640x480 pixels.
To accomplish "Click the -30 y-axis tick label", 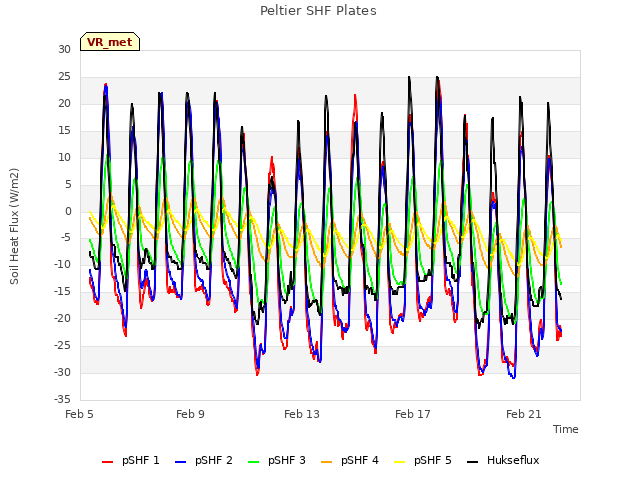I will pos(62,372).
